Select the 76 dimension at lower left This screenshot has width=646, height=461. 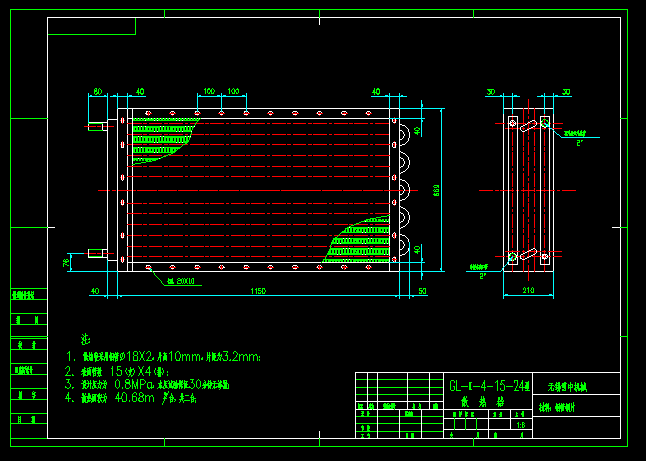68,262
